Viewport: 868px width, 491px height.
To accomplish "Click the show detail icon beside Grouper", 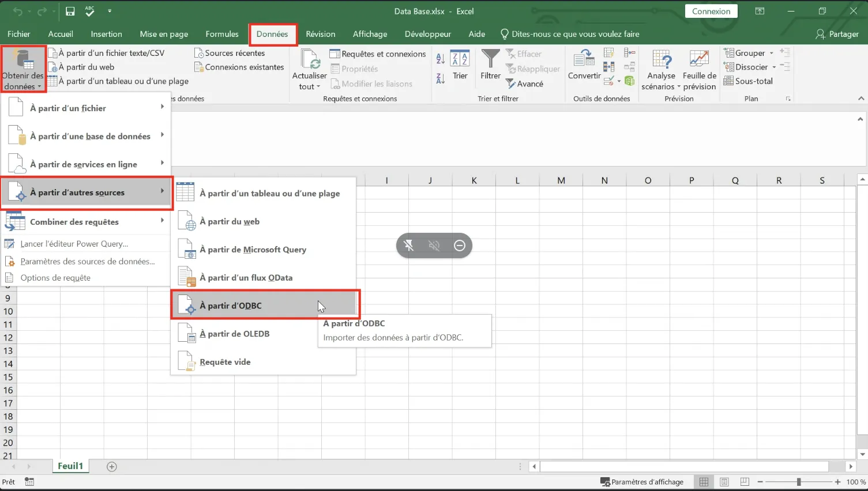I will click(x=785, y=52).
